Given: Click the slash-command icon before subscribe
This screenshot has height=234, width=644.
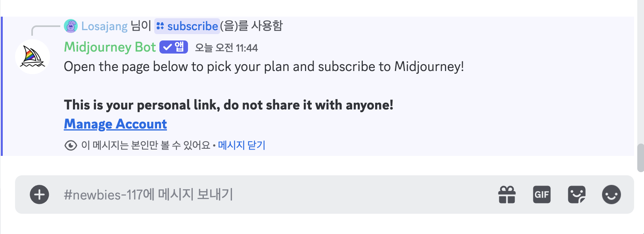Looking at the screenshot, I should [x=160, y=26].
